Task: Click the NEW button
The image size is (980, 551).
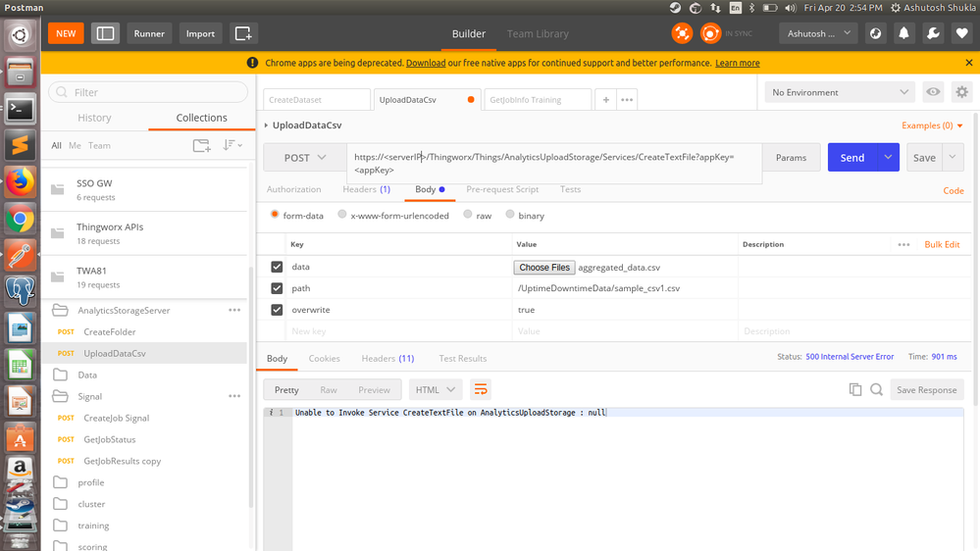Action: (x=66, y=33)
